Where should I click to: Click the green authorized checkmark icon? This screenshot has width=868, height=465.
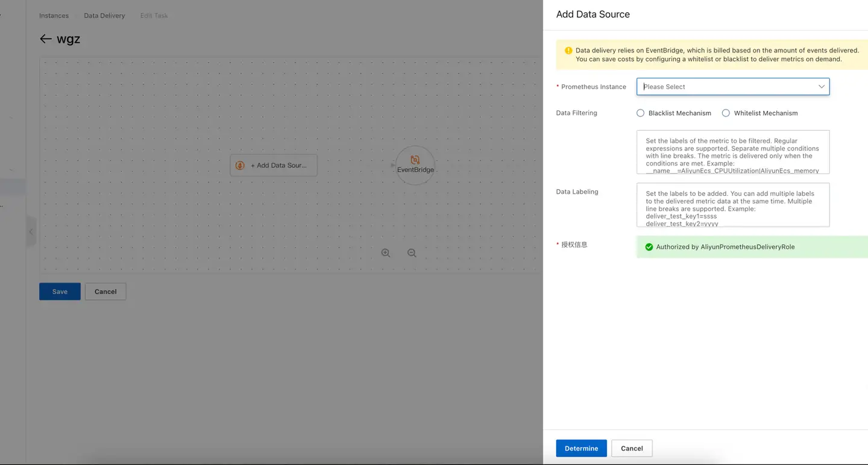coord(649,246)
